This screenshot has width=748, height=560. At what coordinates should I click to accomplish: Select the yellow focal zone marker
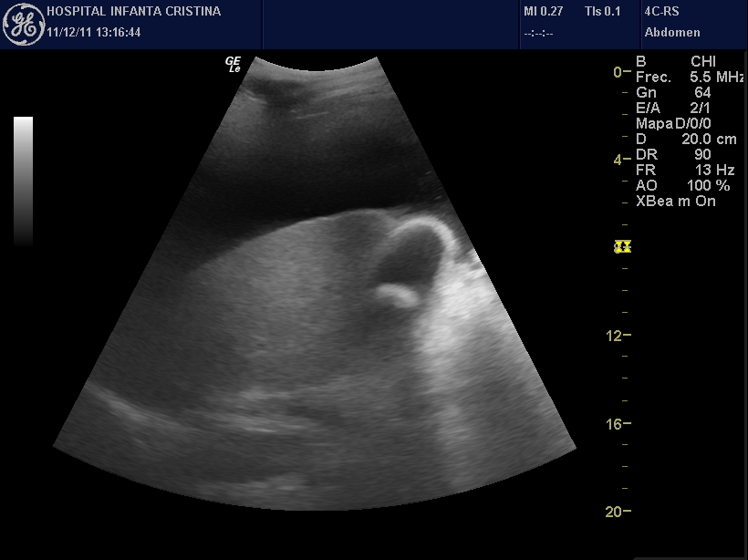[624, 246]
